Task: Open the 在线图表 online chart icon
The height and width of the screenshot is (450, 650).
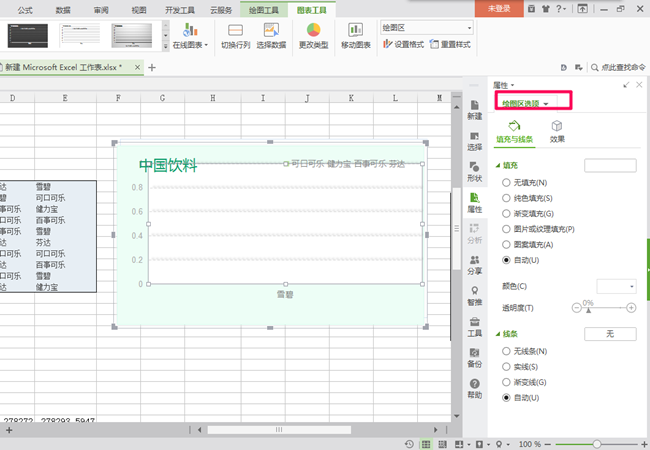Action: [190, 35]
